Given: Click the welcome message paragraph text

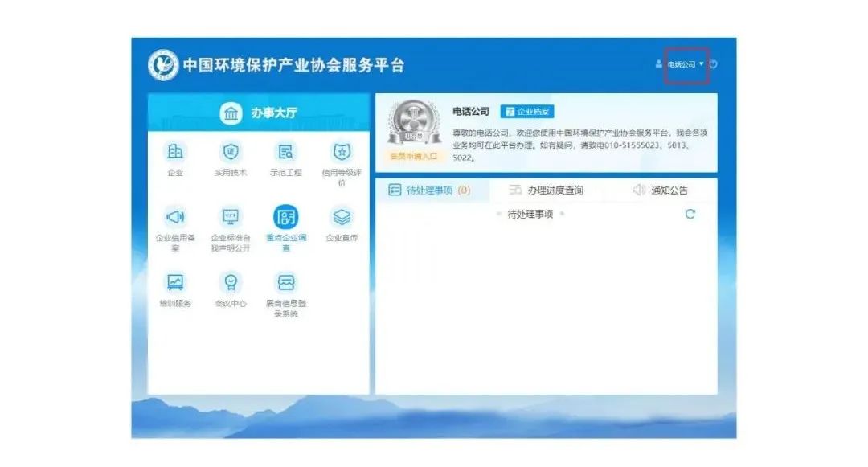Looking at the screenshot, I should pos(580,145).
